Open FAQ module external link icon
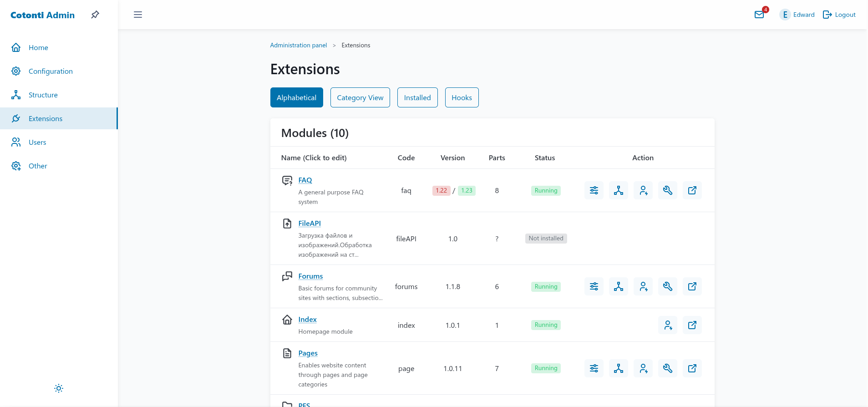 (692, 190)
